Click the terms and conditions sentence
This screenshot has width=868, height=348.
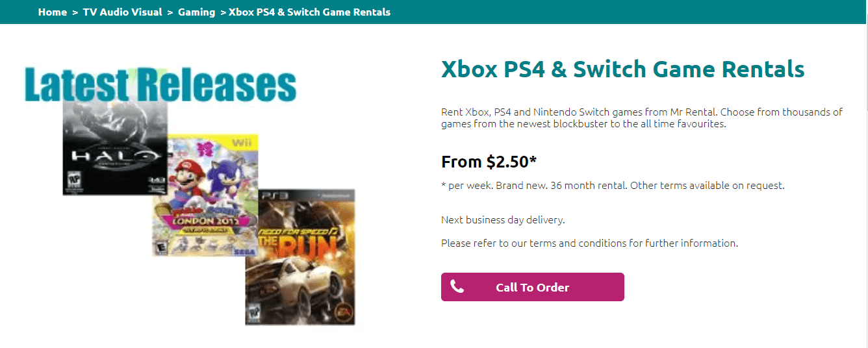pyautogui.click(x=589, y=243)
